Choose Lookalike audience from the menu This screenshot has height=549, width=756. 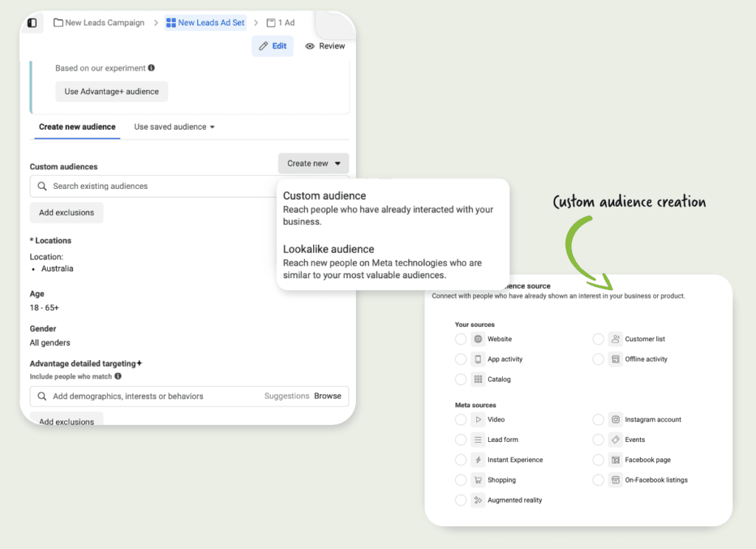click(x=329, y=249)
